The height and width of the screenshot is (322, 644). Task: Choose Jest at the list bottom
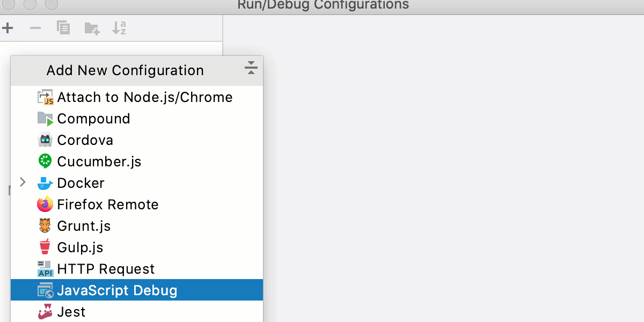(x=71, y=311)
